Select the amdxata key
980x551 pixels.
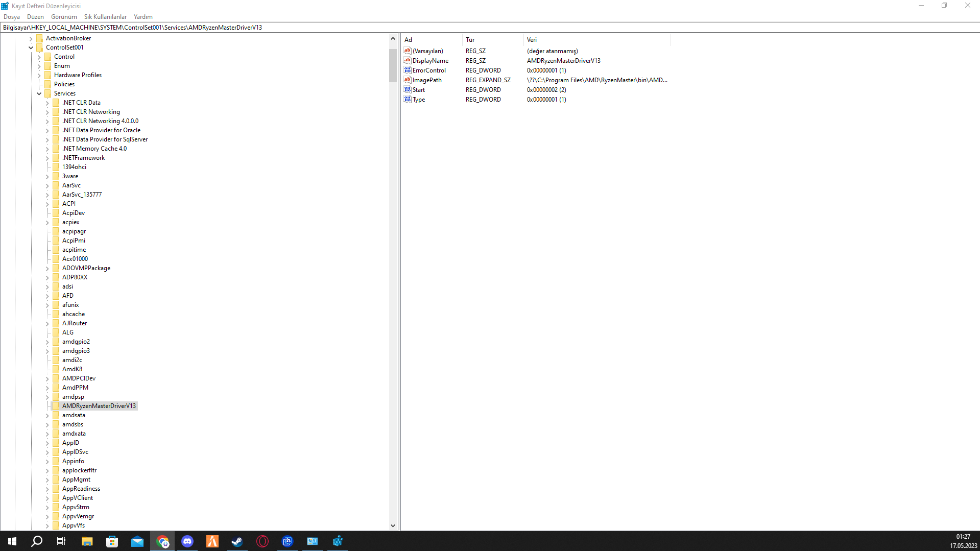point(74,434)
